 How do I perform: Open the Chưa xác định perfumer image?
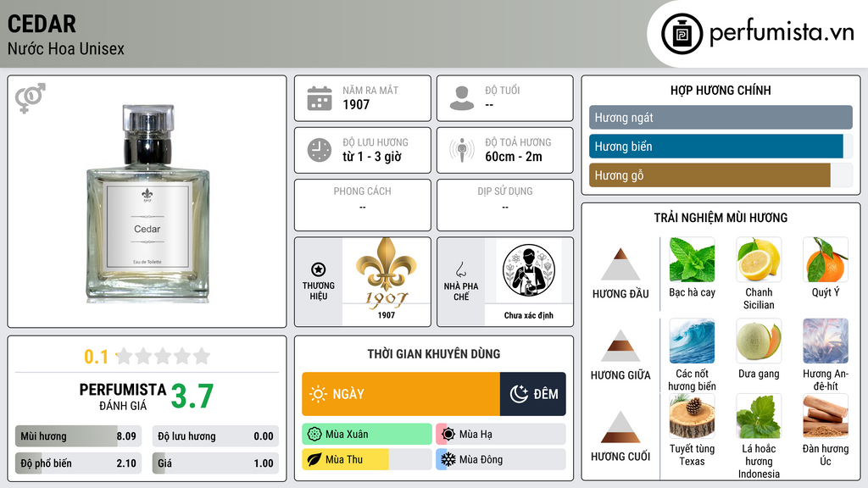pos(529,281)
